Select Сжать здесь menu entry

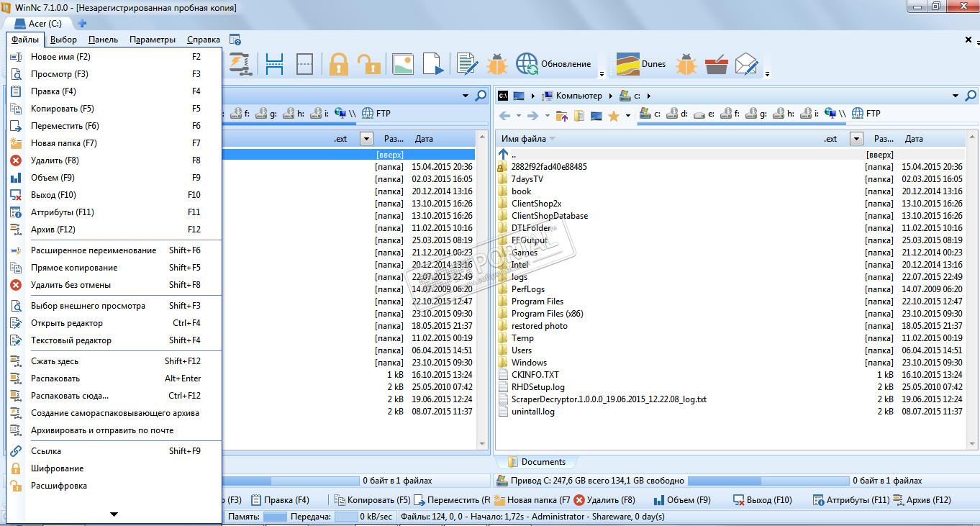(x=114, y=361)
